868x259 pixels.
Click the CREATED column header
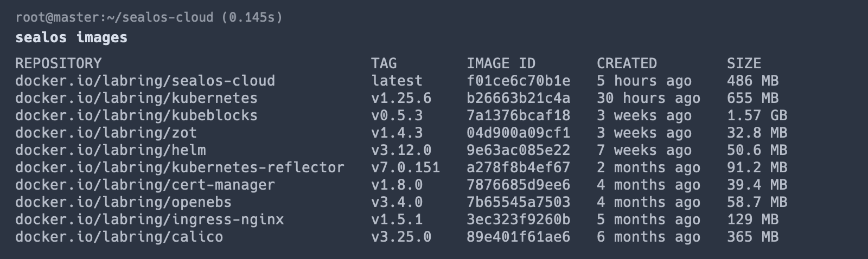[x=627, y=63]
